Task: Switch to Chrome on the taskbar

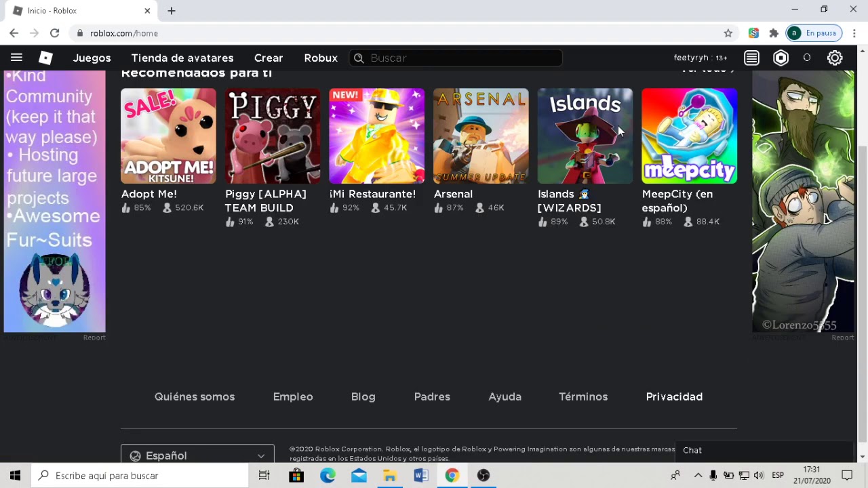Action: (452, 475)
